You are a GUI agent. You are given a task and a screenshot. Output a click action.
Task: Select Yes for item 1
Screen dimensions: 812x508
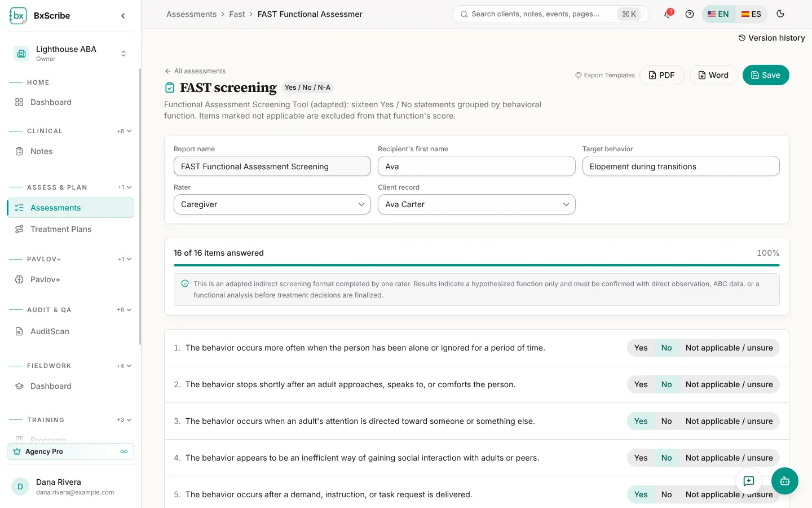641,348
